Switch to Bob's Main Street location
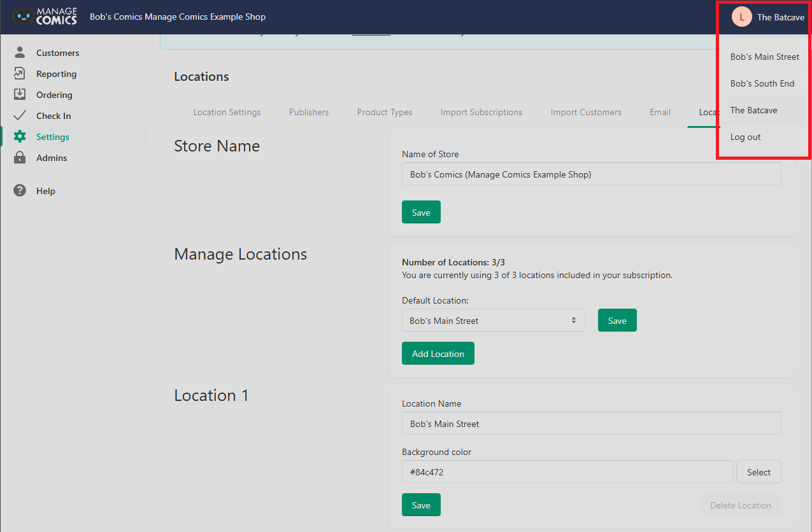This screenshot has height=532, width=812. (x=765, y=57)
